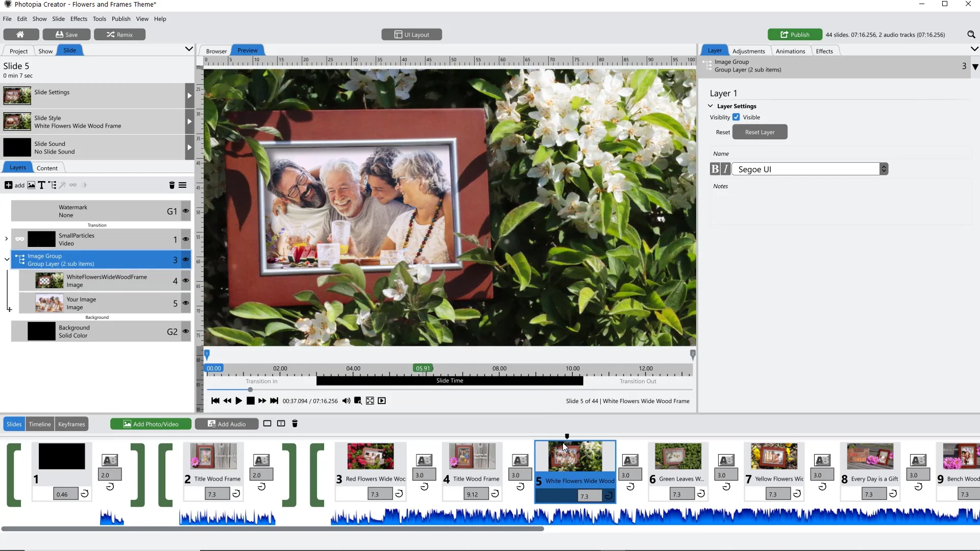Toggle visibility of Watermark layer

pyautogui.click(x=186, y=211)
